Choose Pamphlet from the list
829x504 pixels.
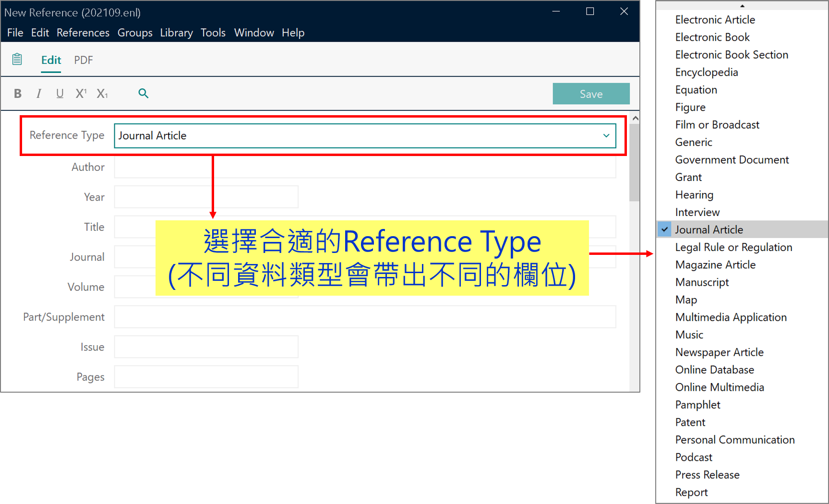click(x=697, y=405)
